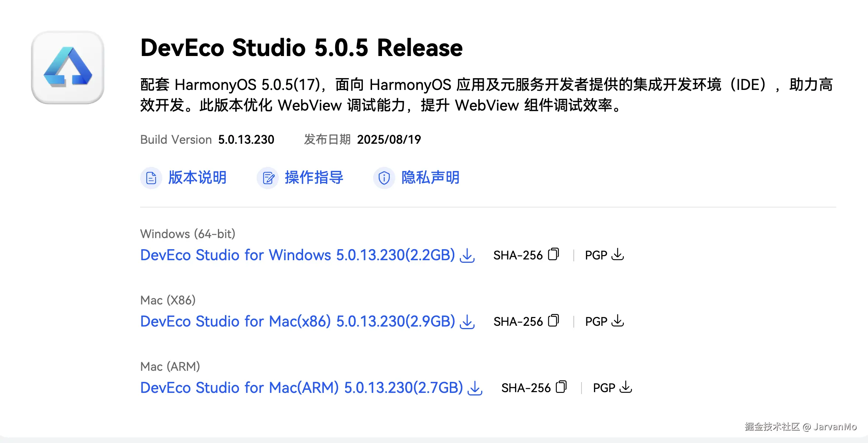Click download arrow for Windows installer
Viewport: 868px width, 443px height.
(x=467, y=255)
